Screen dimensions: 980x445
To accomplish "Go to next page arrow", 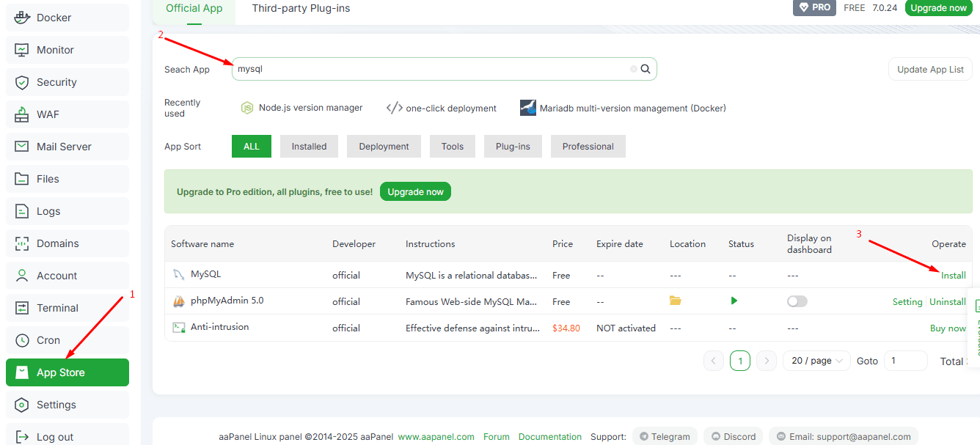I will pos(766,361).
